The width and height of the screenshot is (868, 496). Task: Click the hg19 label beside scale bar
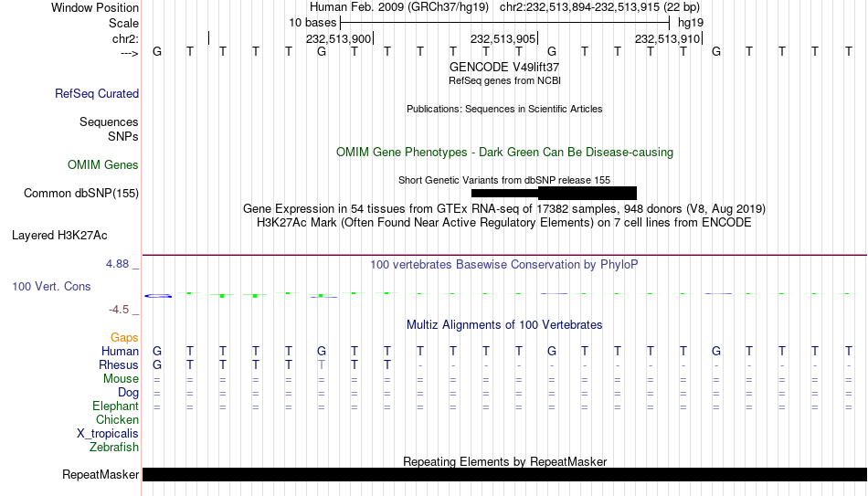pyautogui.click(x=691, y=23)
